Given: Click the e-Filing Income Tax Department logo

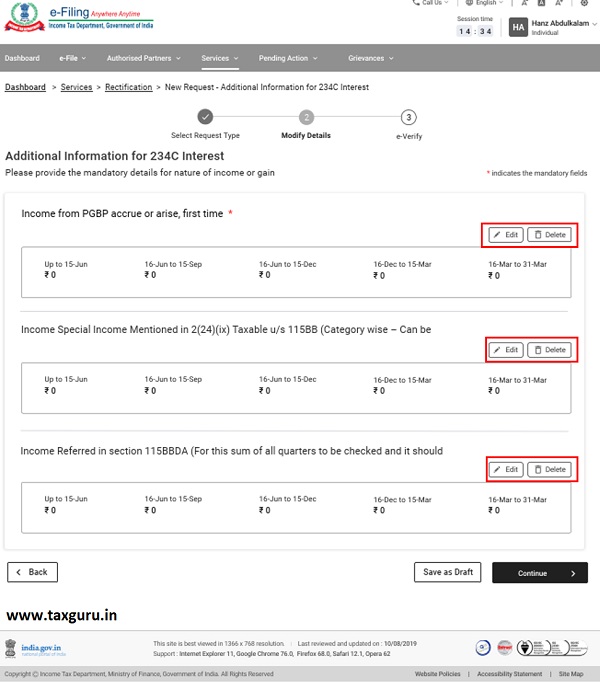Looking at the screenshot, I should 79,17.
